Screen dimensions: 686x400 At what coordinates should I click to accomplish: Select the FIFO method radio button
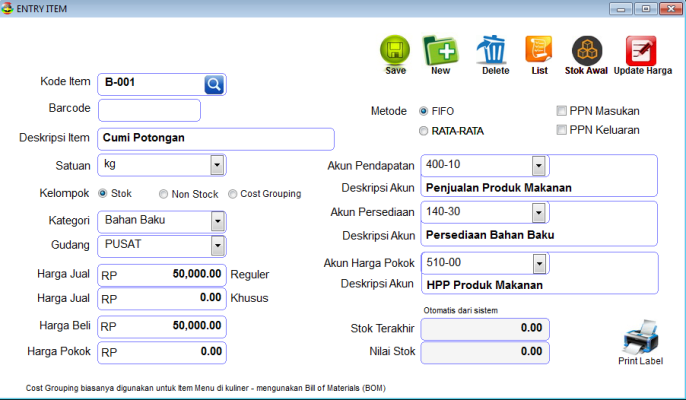click(423, 111)
